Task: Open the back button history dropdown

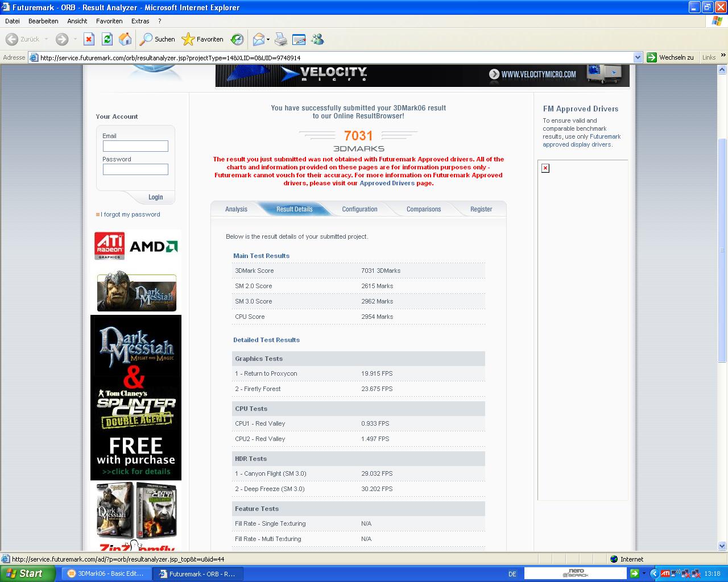Action: coord(47,39)
